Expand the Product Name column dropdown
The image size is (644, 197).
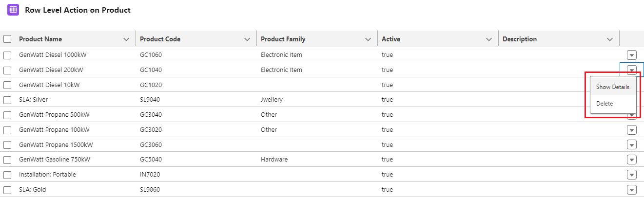point(126,39)
